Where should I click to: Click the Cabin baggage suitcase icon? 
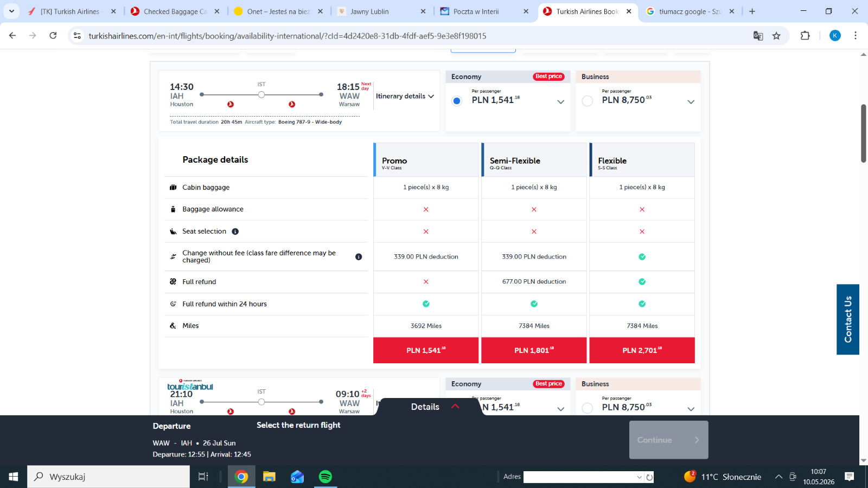[x=173, y=188]
